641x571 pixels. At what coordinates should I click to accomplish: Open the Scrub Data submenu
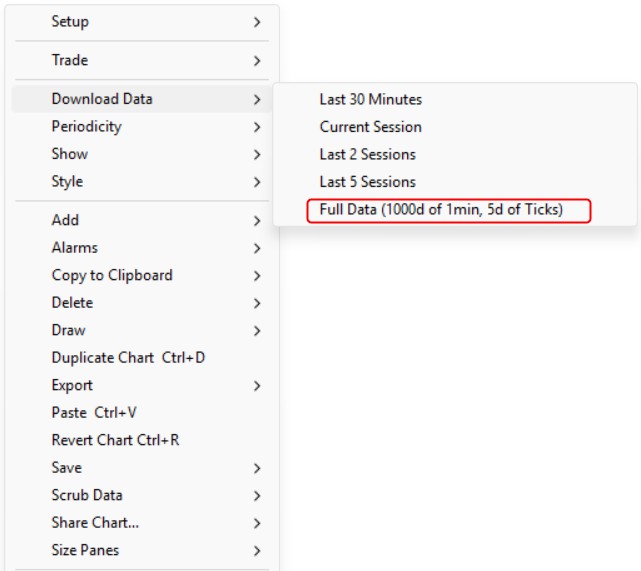87,495
